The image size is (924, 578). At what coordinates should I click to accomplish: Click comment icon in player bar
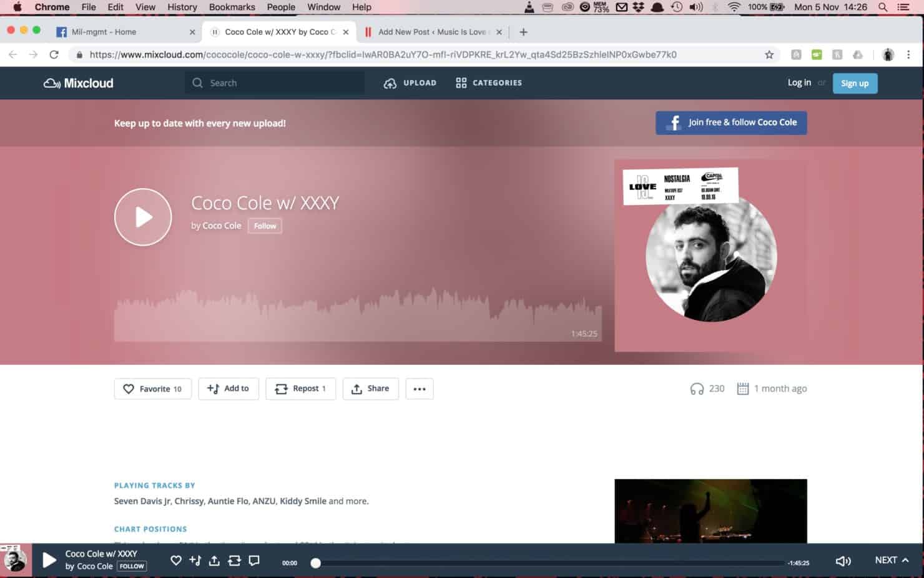click(254, 561)
